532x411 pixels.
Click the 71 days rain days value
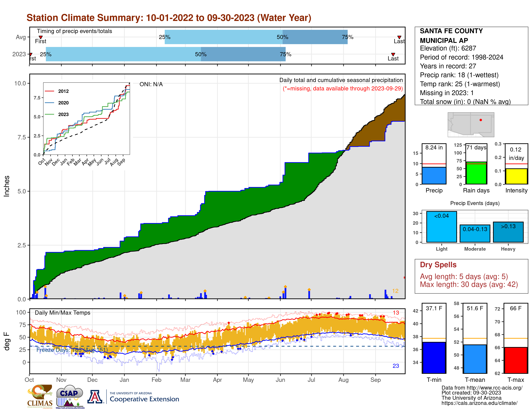coord(476,147)
